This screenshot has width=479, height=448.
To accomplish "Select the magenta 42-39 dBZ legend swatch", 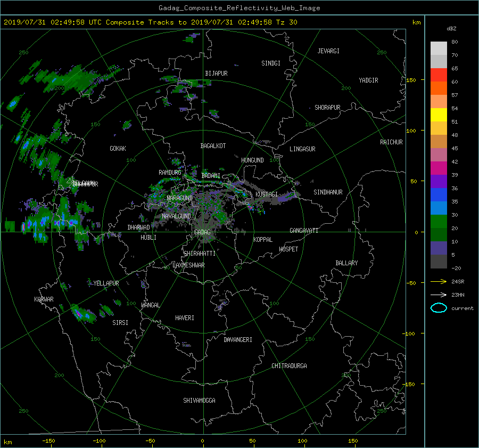I will point(439,168).
